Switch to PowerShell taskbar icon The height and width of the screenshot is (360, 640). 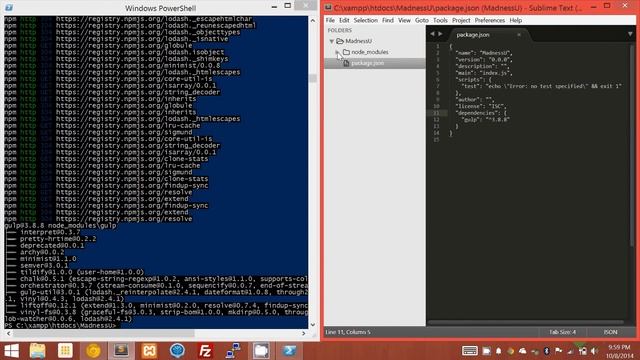[289, 351]
